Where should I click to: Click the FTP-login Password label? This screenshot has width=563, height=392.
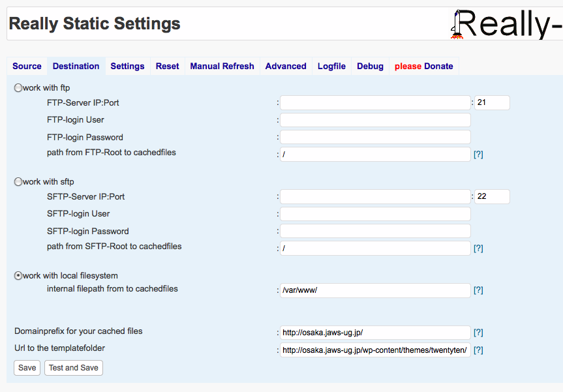click(85, 137)
